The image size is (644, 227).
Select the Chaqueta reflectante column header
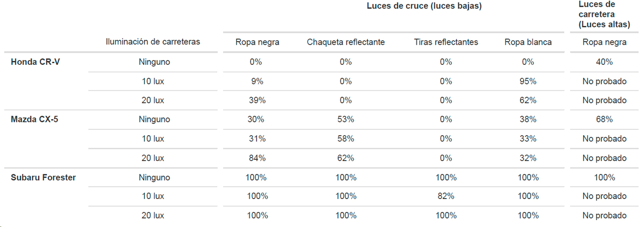346,42
